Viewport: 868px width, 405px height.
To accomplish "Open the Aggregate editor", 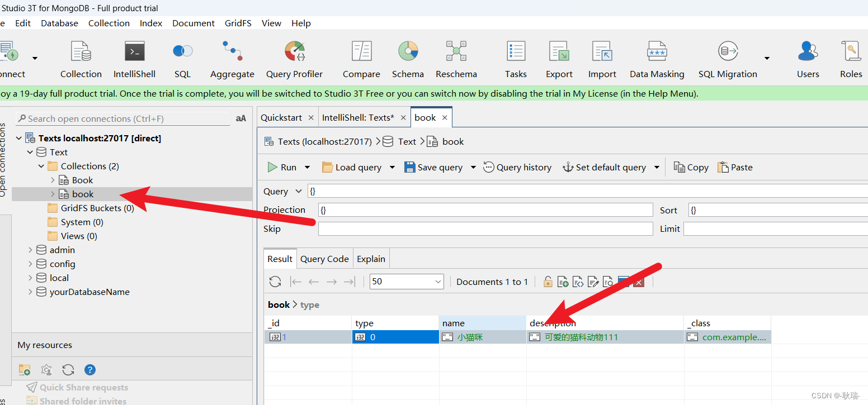I will point(232,59).
